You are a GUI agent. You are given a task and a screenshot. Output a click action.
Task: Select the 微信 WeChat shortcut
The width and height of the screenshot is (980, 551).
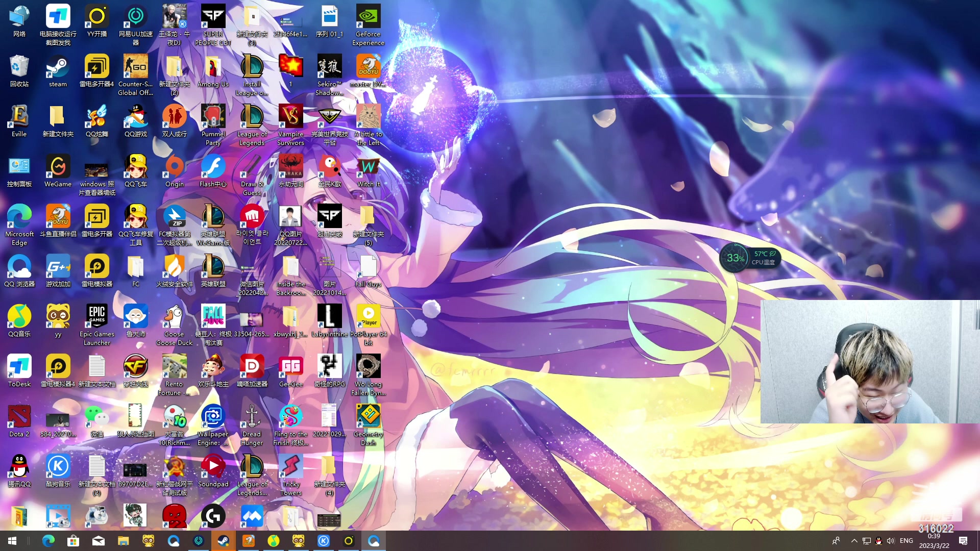[96, 421]
